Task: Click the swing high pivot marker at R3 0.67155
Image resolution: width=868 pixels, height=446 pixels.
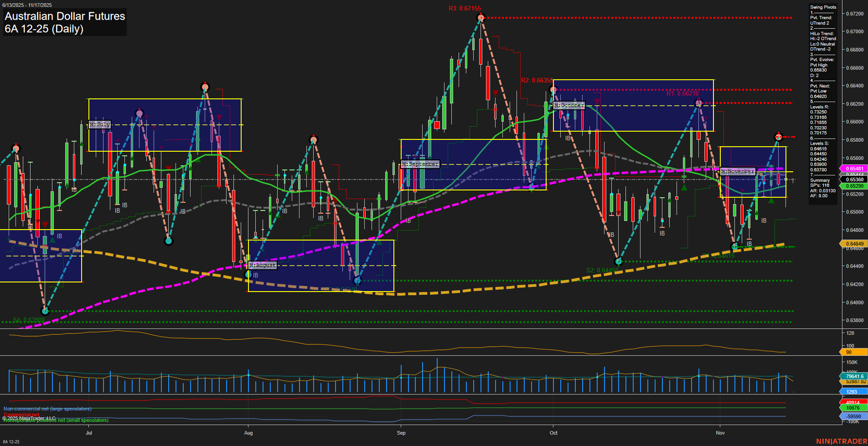Action: 480,18
